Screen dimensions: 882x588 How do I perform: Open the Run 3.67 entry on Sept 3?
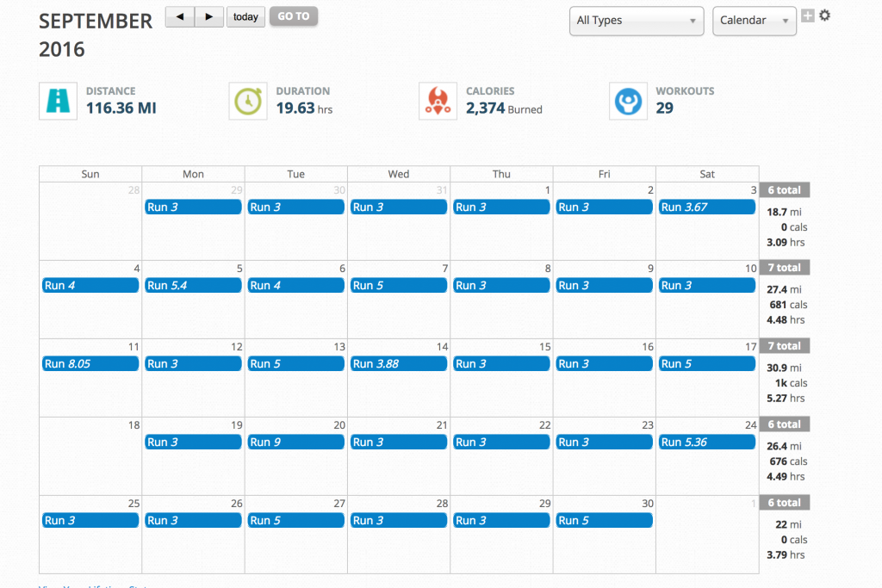pyautogui.click(x=707, y=207)
